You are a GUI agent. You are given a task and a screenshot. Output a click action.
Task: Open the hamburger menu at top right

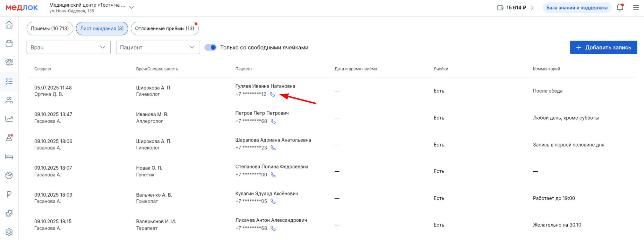pos(636,7)
